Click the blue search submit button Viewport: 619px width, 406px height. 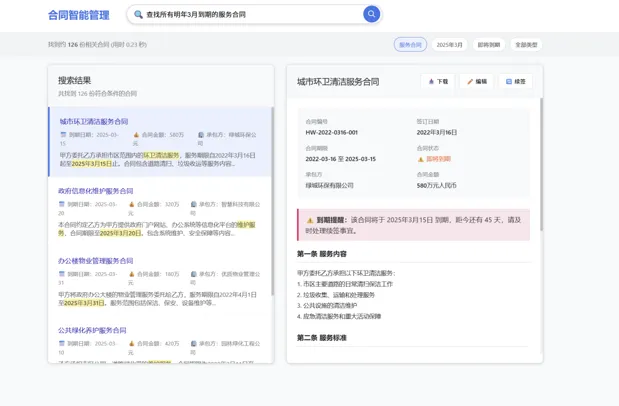(x=371, y=14)
